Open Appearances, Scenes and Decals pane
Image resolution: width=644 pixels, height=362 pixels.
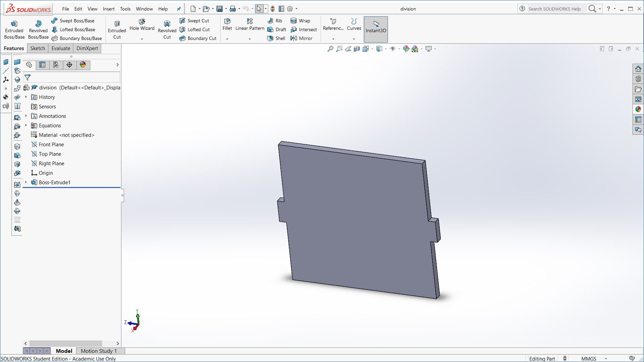tap(638, 109)
